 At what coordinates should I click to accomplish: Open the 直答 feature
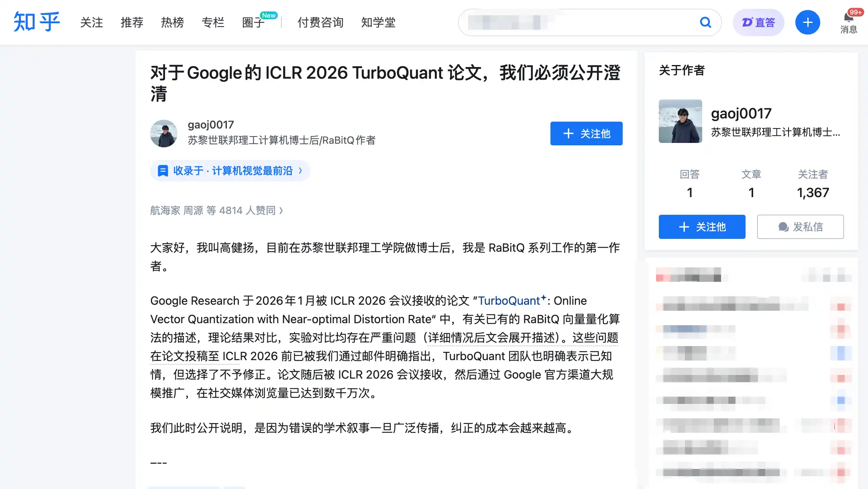758,22
